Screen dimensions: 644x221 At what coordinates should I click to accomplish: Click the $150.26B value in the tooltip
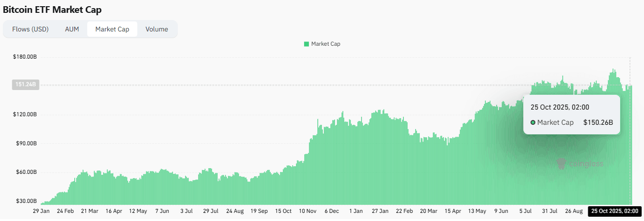(x=598, y=122)
